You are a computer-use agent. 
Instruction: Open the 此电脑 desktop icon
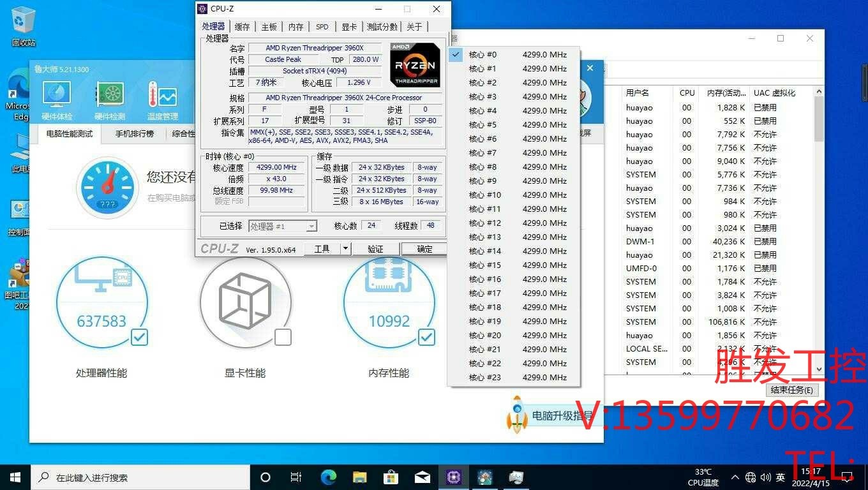pos(20,153)
